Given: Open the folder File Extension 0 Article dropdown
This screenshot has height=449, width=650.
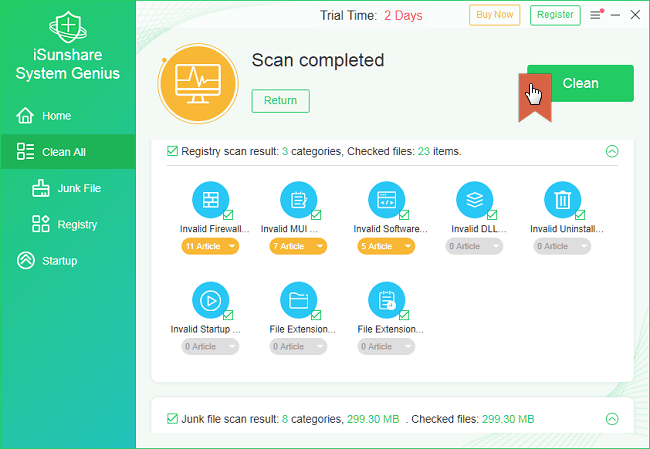Looking at the screenshot, I should (x=298, y=347).
